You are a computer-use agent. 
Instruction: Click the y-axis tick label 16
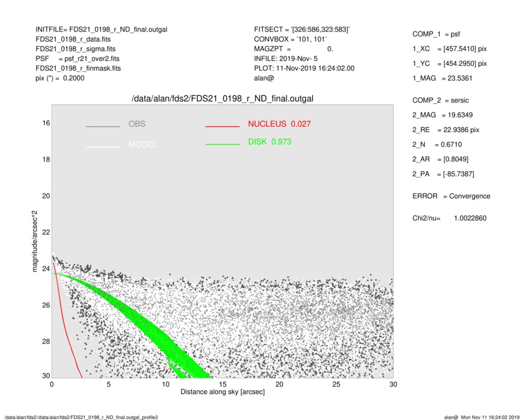pos(46,123)
